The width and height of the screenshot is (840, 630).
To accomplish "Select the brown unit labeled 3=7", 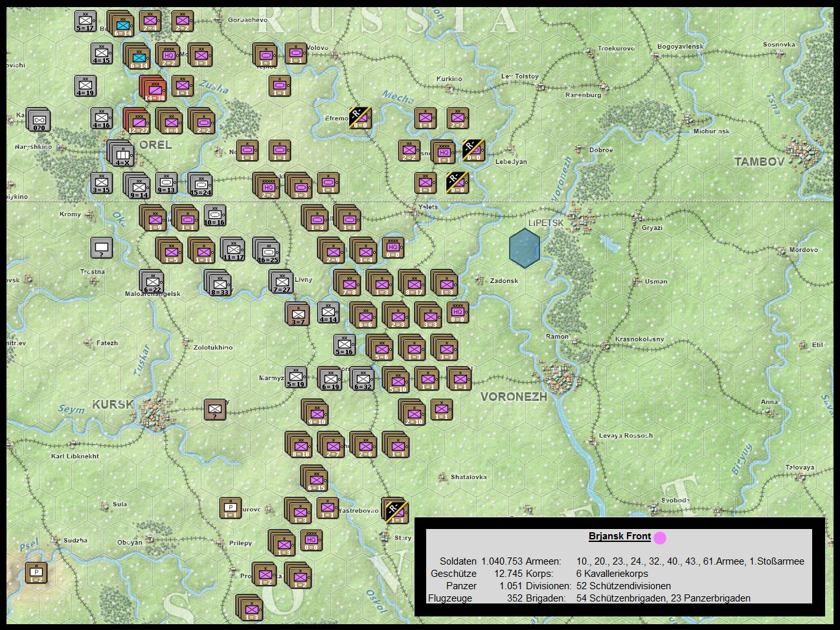I will coord(298,314).
